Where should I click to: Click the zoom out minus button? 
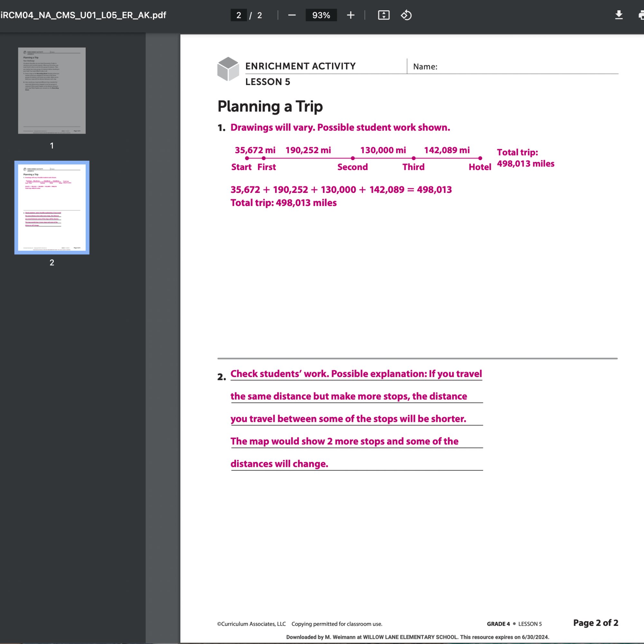click(292, 15)
